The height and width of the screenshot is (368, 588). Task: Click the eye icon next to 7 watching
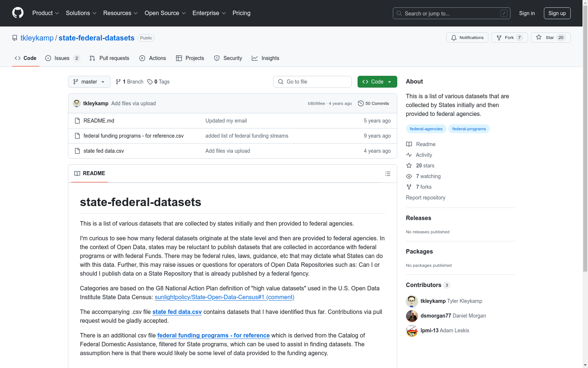click(409, 176)
